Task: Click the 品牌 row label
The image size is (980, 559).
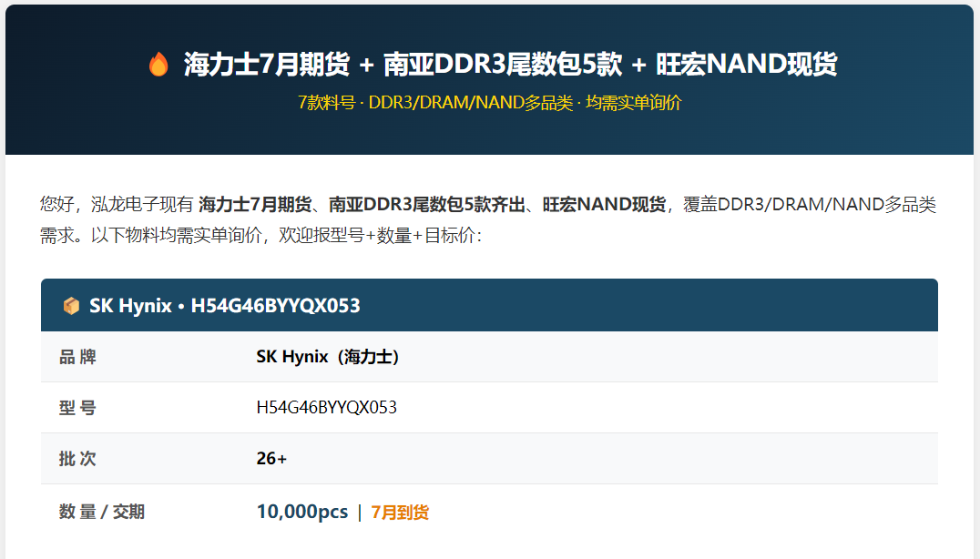Action: (x=77, y=357)
